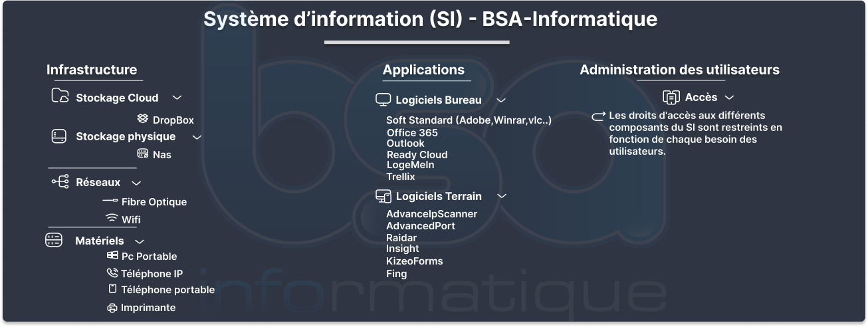Click the Réseaux network icon
Viewport: 868px width, 327px height.
point(60,181)
